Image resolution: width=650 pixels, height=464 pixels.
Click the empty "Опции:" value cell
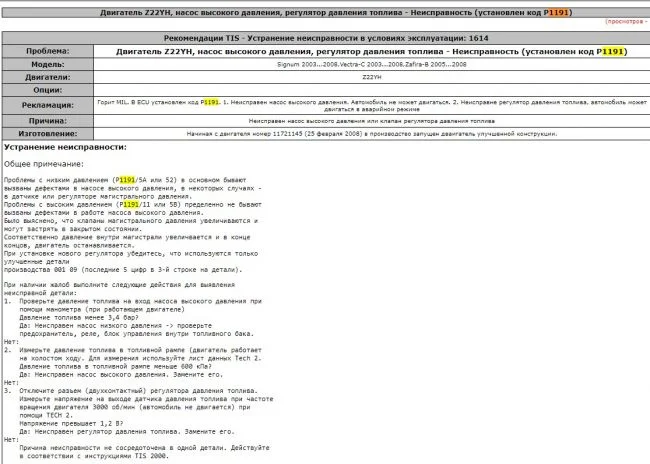[370, 88]
